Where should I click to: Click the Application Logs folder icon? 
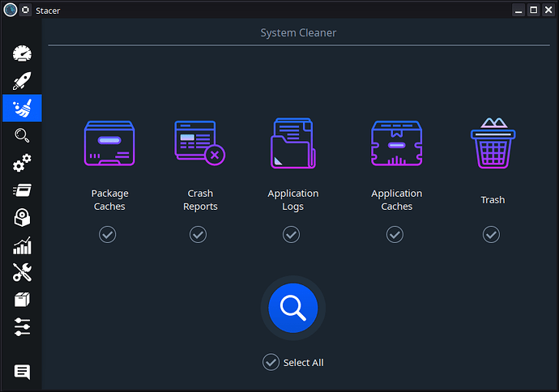pos(293,143)
